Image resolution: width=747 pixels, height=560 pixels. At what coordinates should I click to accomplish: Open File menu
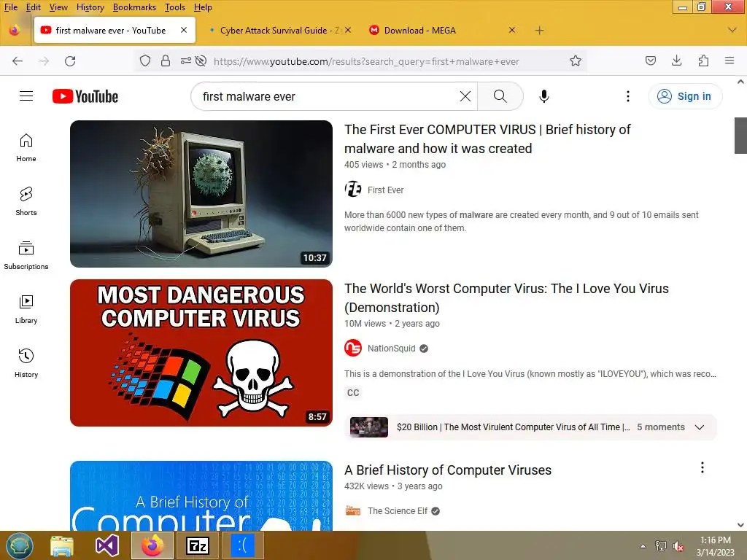coord(10,7)
